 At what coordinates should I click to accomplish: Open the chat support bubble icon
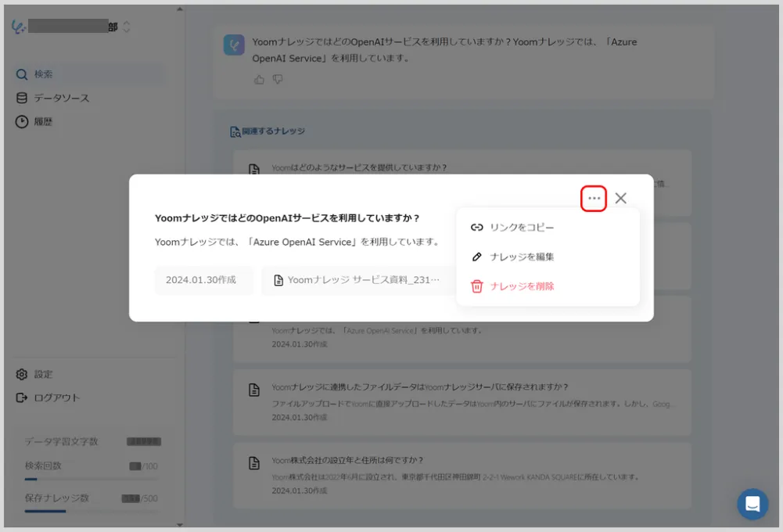click(x=752, y=504)
